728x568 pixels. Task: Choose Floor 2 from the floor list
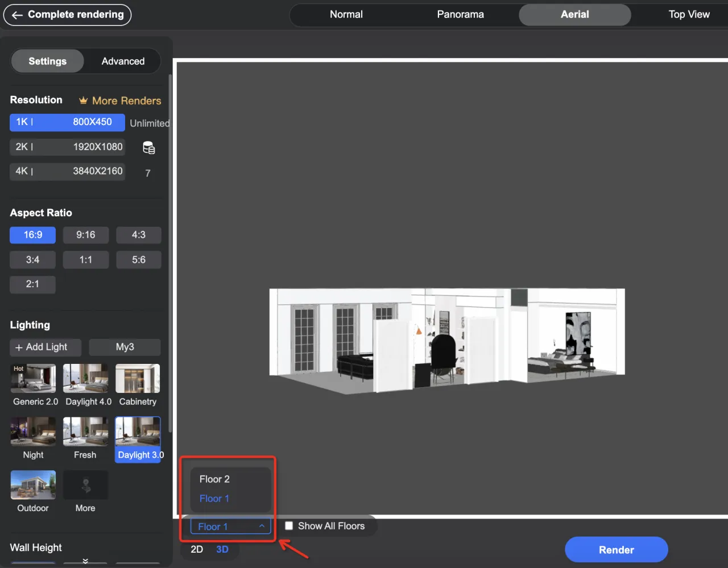pyautogui.click(x=214, y=479)
